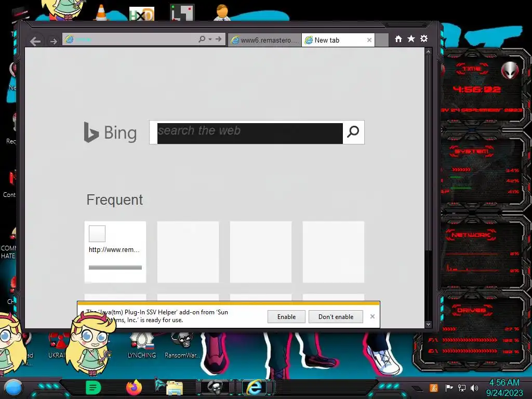
Task: Submit search with Bing magnifier button
Action: point(353,132)
